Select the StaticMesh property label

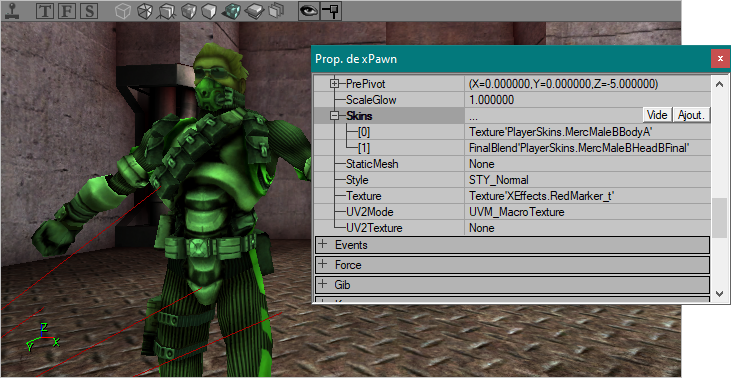[x=372, y=164]
